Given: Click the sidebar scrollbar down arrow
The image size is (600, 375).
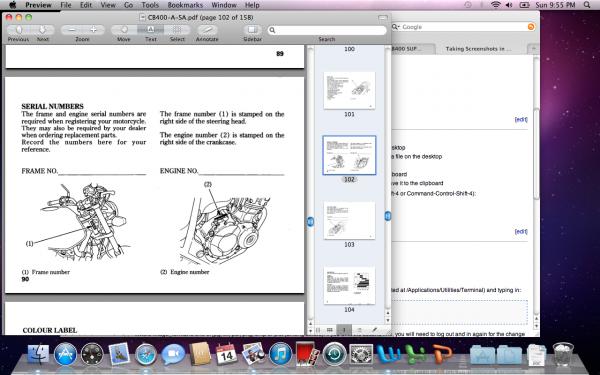Looking at the screenshot, I should (x=388, y=320).
